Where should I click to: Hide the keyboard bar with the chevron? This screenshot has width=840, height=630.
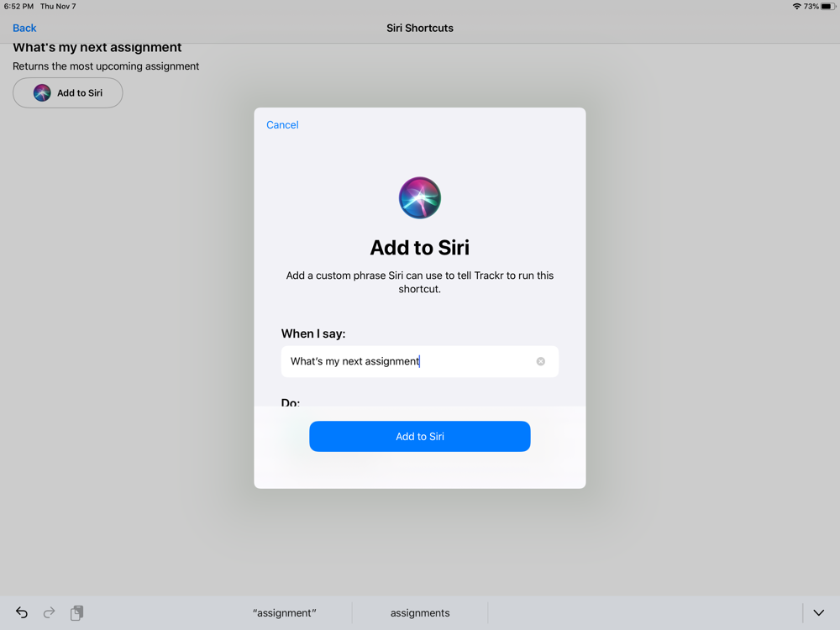(818, 613)
